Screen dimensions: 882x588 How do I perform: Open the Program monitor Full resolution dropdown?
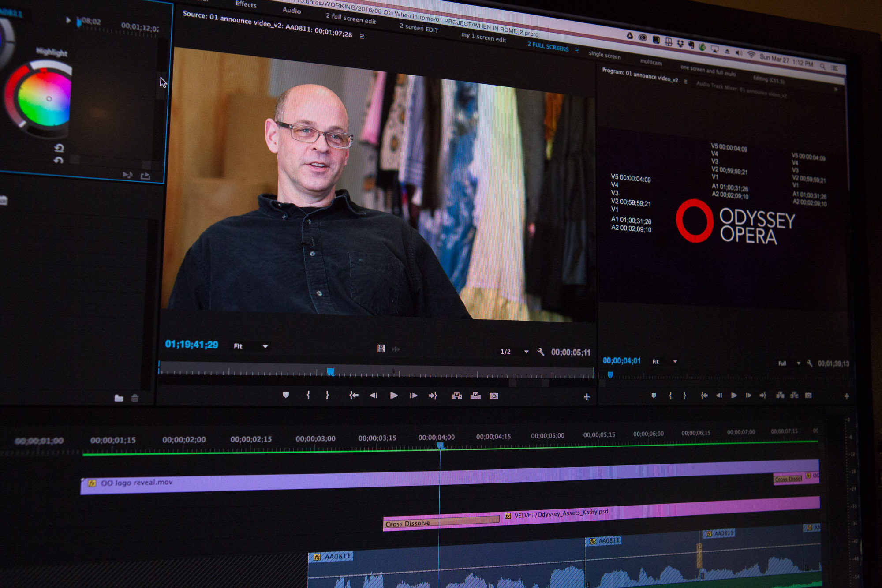[789, 363]
